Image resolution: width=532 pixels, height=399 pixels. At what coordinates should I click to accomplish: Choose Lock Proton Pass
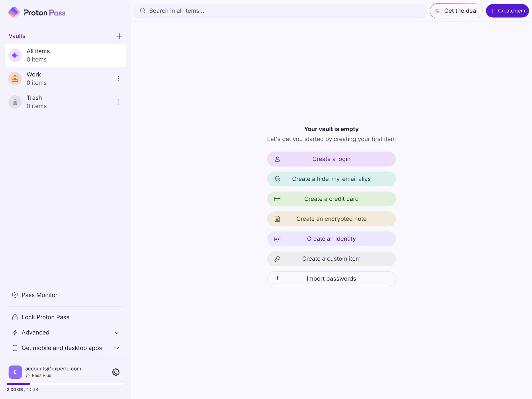pyautogui.click(x=65, y=317)
